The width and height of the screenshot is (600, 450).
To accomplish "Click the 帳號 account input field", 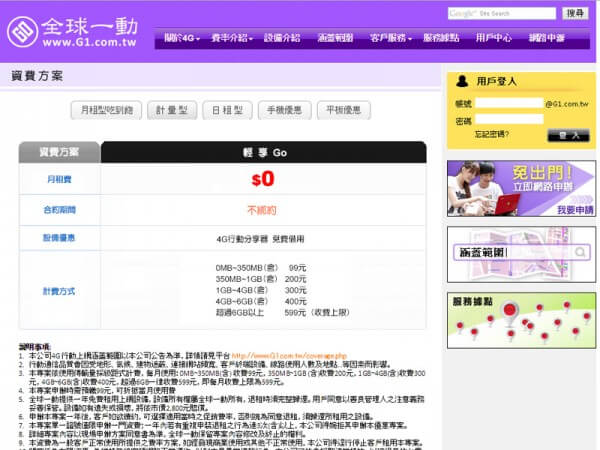I will click(x=509, y=103).
